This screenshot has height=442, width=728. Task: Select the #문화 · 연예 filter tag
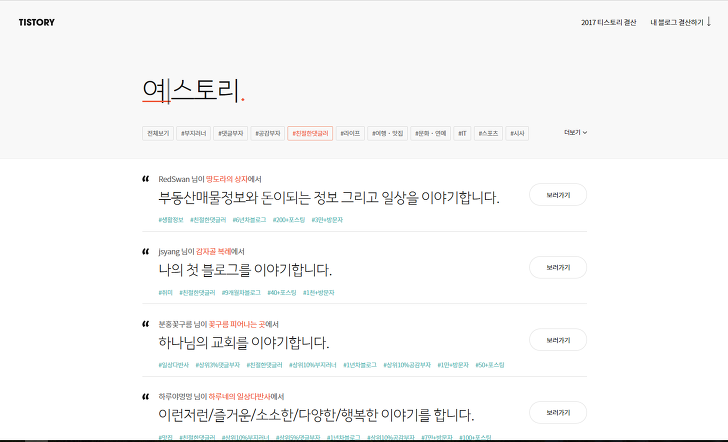pos(430,133)
